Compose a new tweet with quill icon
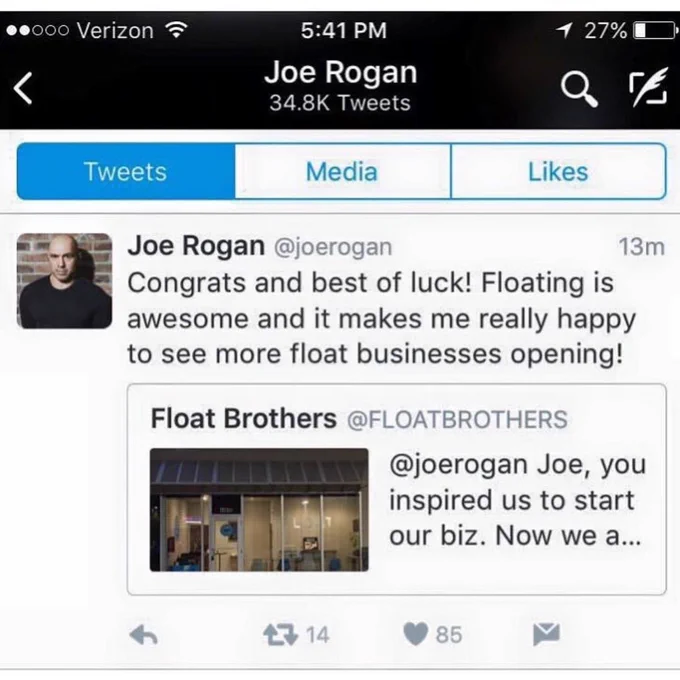The height and width of the screenshot is (680, 680). (648, 87)
